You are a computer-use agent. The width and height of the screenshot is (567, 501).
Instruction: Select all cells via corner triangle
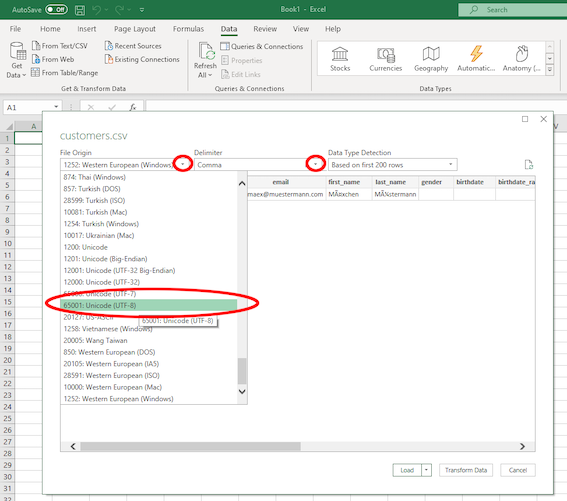pyautogui.click(x=9, y=126)
